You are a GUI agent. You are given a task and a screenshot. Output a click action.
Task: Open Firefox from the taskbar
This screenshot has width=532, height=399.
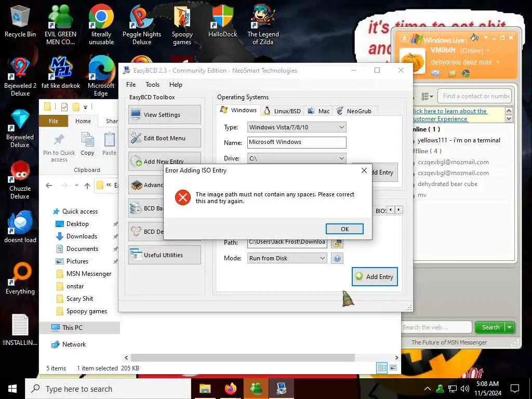[231, 389]
